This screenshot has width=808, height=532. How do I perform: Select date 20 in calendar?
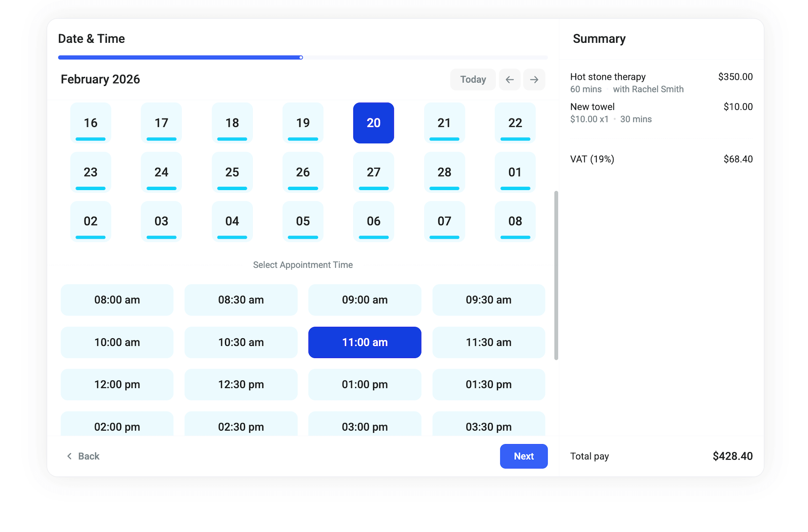pos(373,123)
